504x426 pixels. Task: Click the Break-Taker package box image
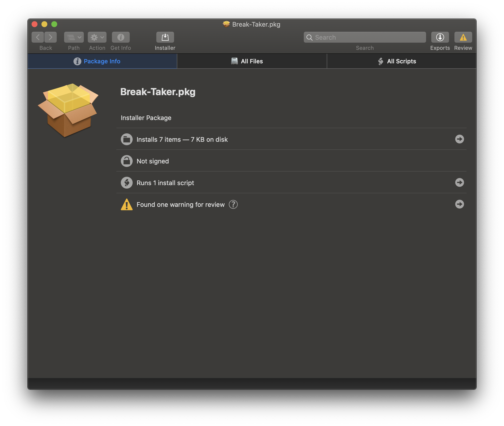click(68, 110)
